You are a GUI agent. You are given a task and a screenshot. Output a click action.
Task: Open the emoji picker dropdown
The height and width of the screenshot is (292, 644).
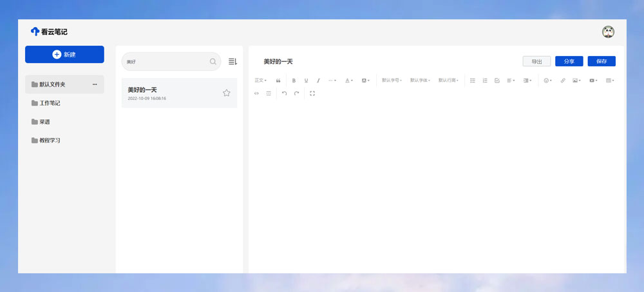click(548, 81)
